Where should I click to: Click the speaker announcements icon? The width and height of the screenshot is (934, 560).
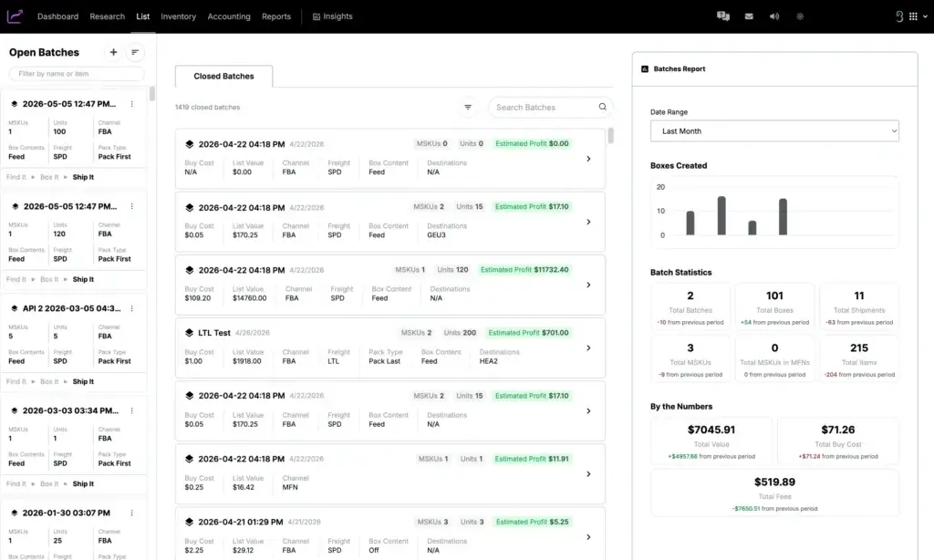click(774, 16)
